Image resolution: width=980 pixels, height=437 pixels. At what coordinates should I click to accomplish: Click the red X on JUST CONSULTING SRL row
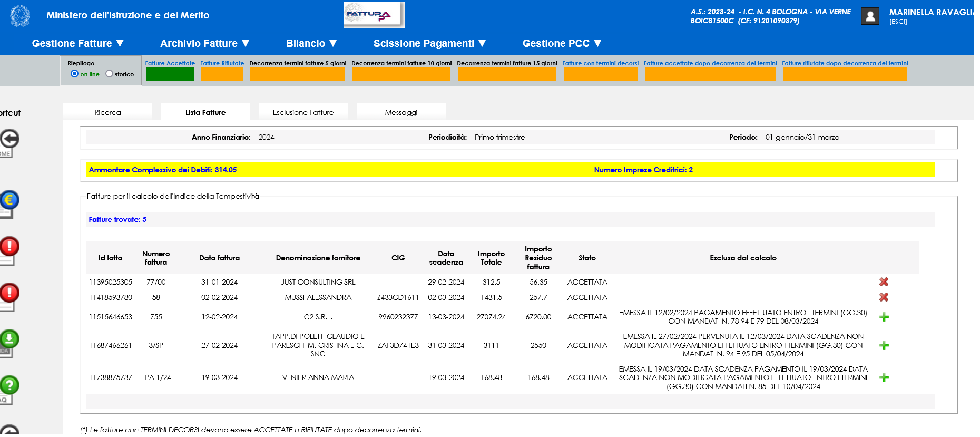tap(884, 282)
